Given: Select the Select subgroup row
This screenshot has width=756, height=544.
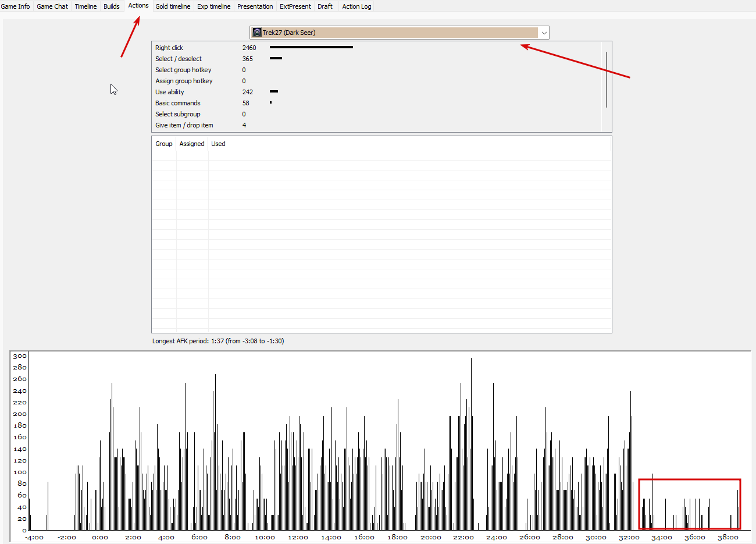Looking at the screenshot, I should point(376,114).
